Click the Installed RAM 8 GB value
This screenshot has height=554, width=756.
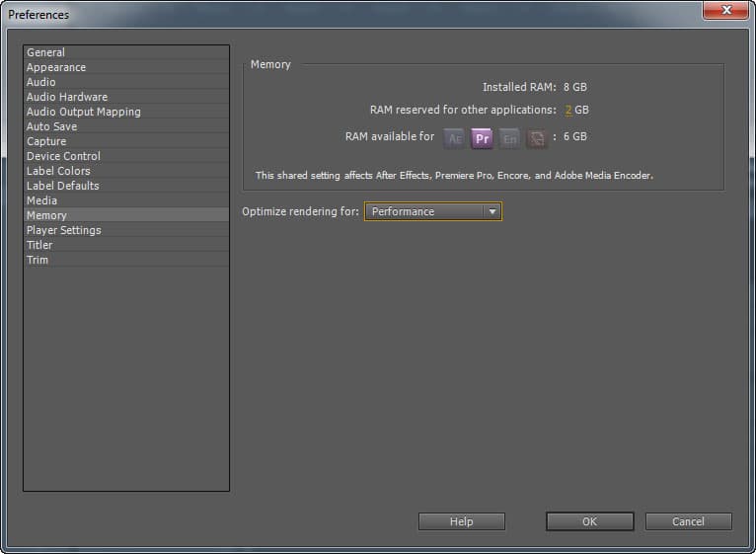pos(575,87)
